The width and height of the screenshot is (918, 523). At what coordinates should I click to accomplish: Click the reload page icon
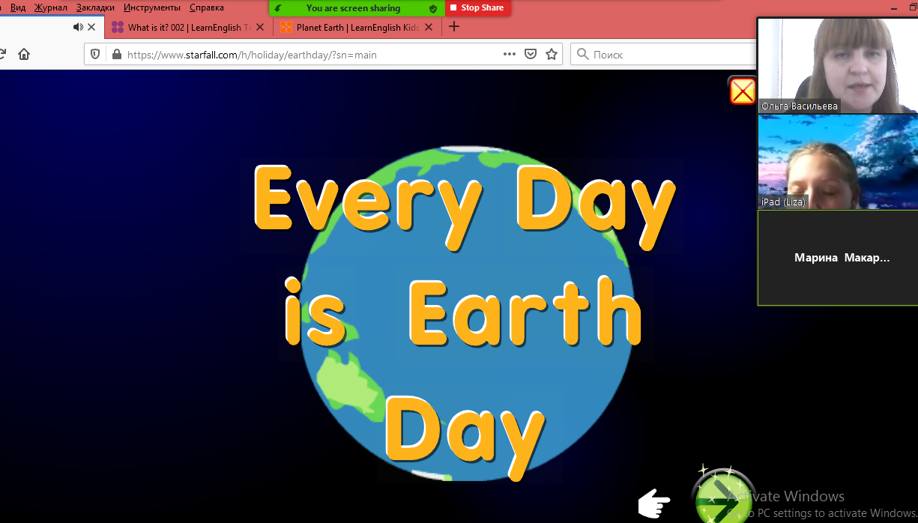coord(3,54)
